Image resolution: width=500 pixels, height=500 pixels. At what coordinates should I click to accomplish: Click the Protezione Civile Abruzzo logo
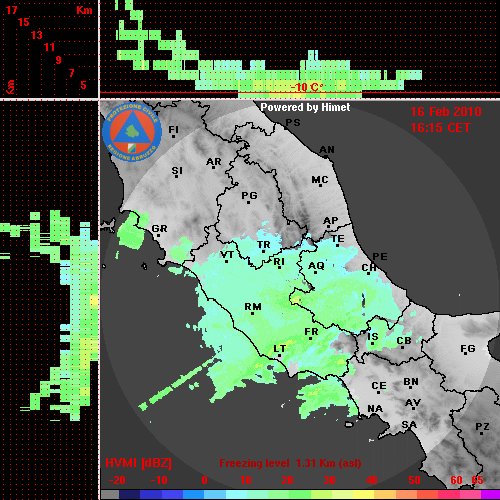point(132,132)
